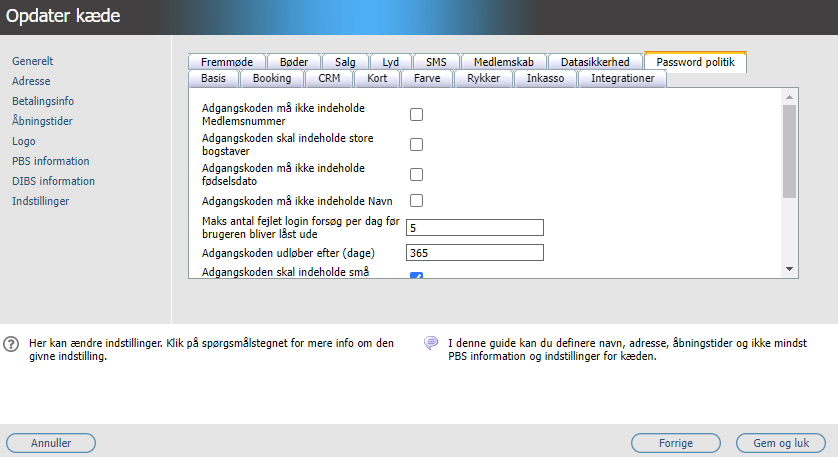Image resolution: width=838 pixels, height=457 pixels.
Task: Switch to the Bøder tab
Action: click(x=294, y=62)
